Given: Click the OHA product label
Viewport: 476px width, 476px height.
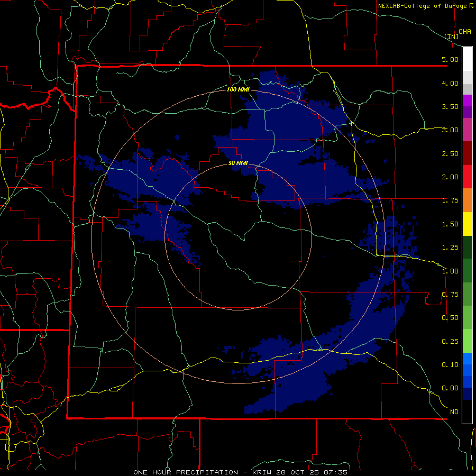Looking at the screenshot, I should [x=465, y=32].
